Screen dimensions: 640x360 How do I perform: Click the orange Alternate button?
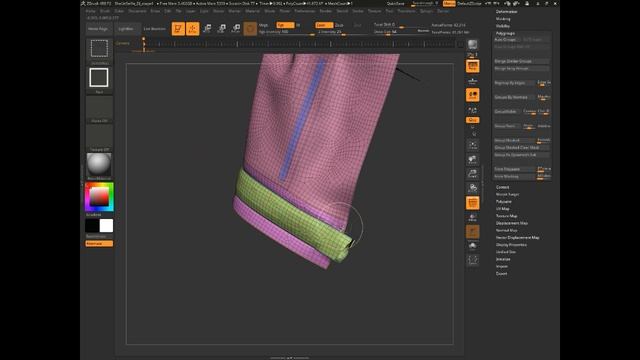coord(99,244)
